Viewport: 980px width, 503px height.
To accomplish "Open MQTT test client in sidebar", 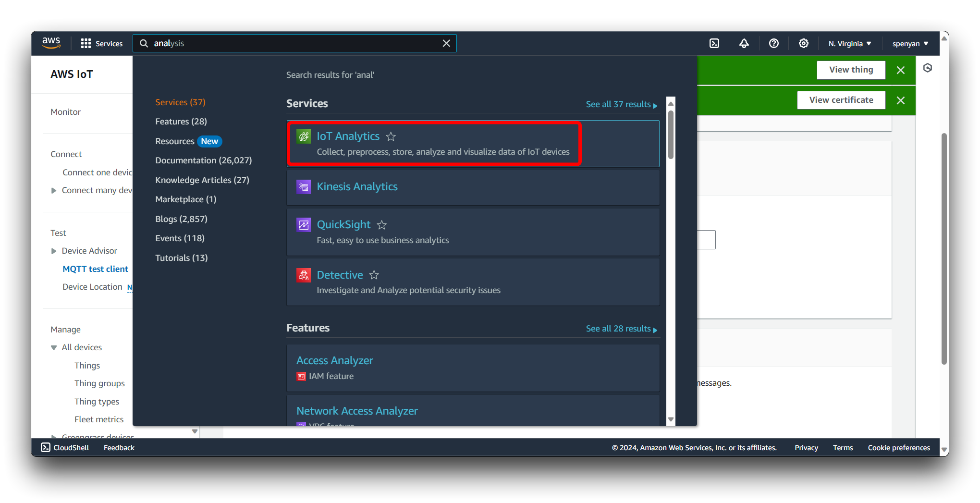I will point(95,269).
